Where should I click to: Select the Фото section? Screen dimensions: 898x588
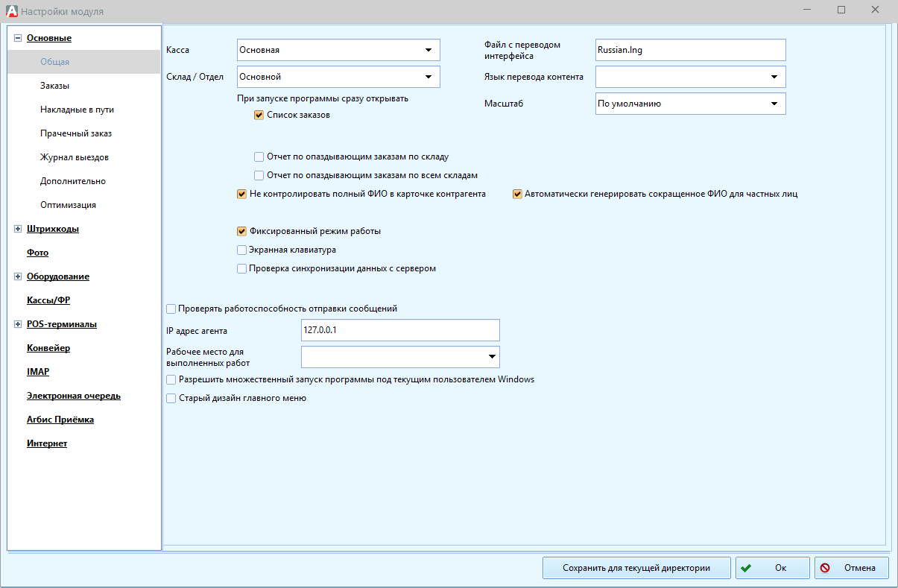click(37, 253)
